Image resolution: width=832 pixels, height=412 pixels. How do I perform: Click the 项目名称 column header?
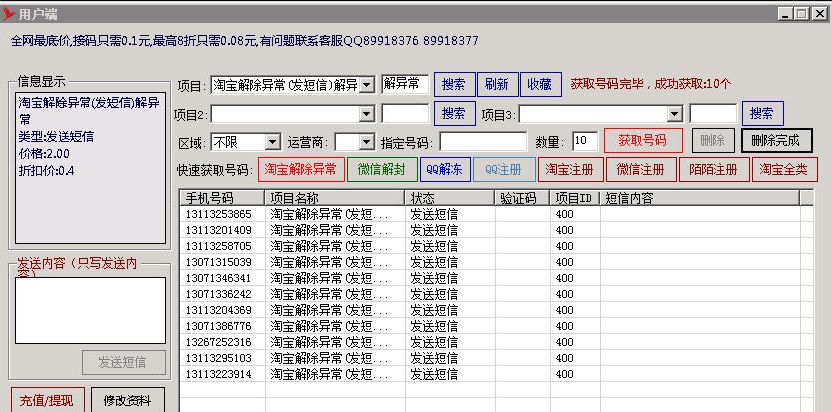click(x=334, y=198)
